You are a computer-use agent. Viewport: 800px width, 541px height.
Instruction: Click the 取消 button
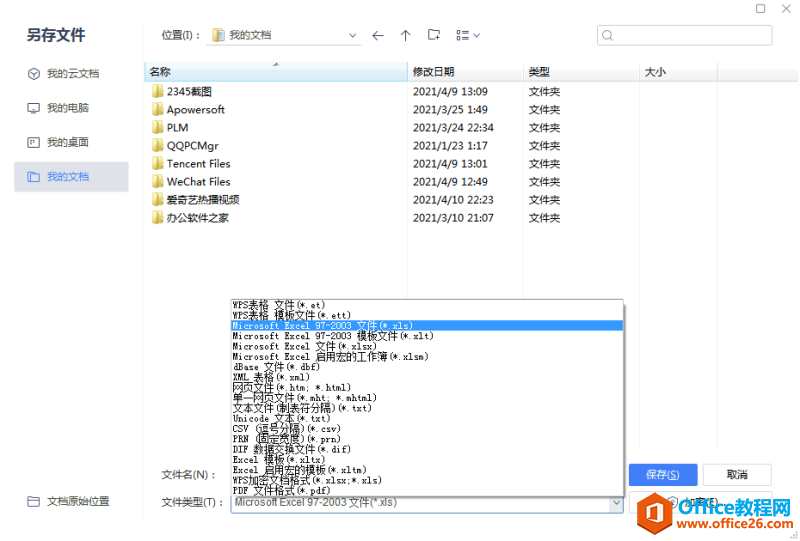(737, 475)
